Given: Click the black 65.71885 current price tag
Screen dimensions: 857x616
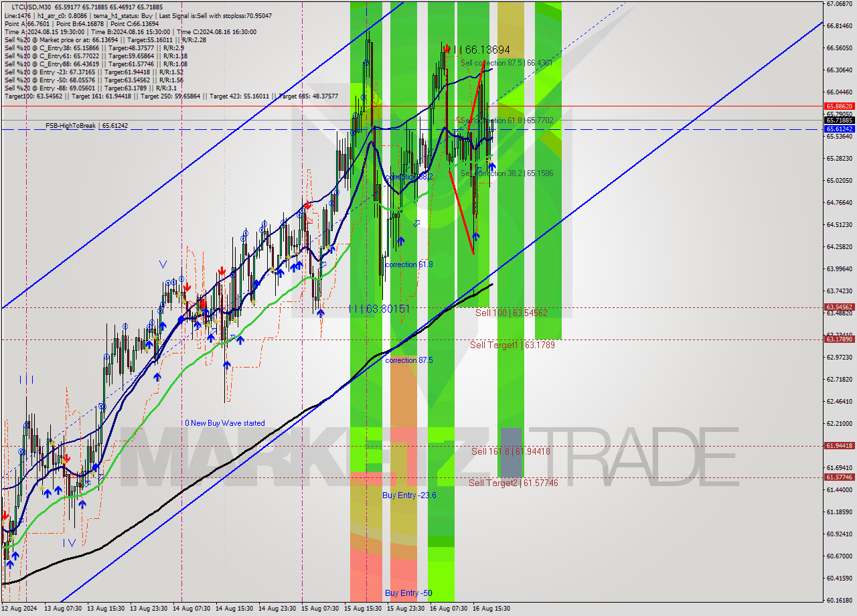Looking at the screenshot, I should [x=840, y=121].
